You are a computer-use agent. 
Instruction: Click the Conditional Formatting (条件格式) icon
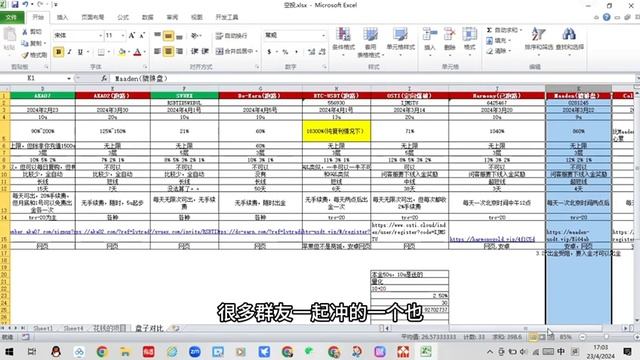coord(343,35)
